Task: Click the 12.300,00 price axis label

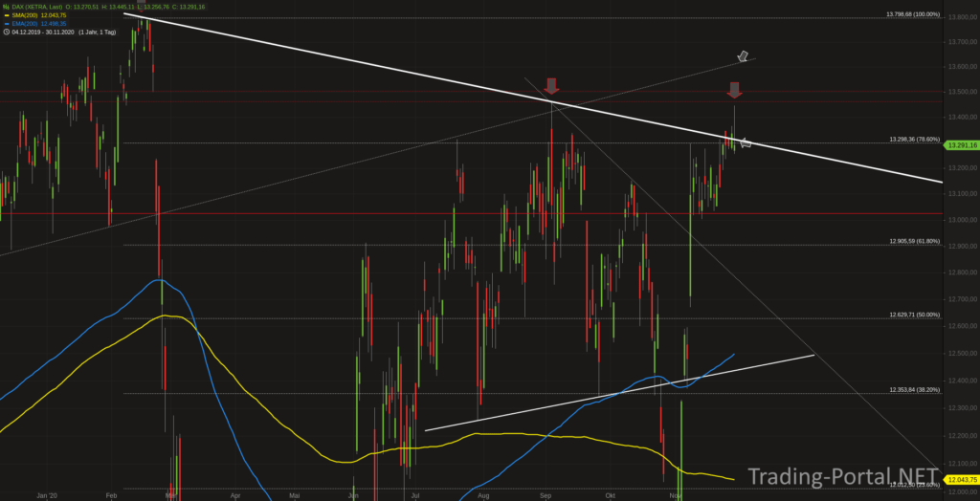Action: [963, 408]
